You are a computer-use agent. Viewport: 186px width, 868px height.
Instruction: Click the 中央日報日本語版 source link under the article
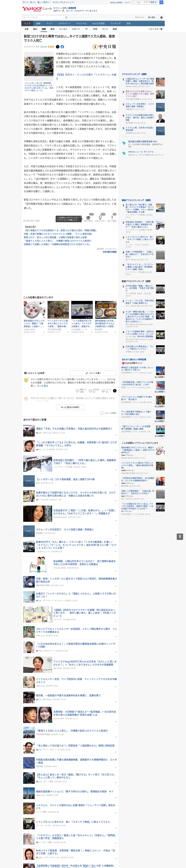tap(109, 252)
